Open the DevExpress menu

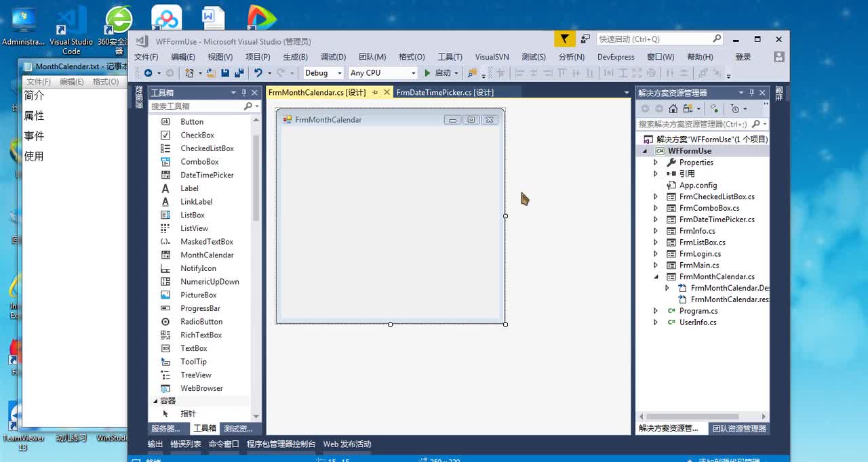(x=616, y=57)
